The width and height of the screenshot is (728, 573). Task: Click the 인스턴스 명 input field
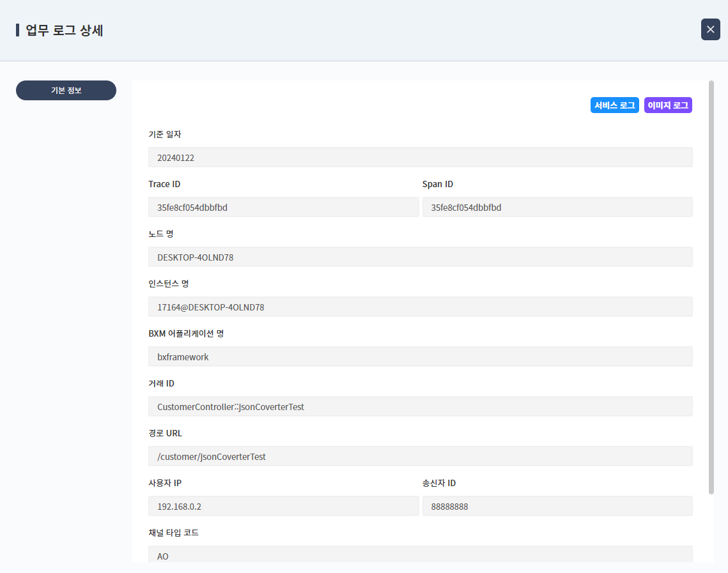pyautogui.click(x=421, y=307)
